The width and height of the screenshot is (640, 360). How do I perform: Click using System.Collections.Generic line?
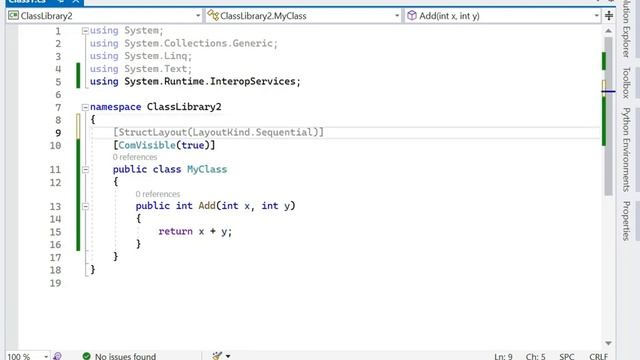click(184, 43)
